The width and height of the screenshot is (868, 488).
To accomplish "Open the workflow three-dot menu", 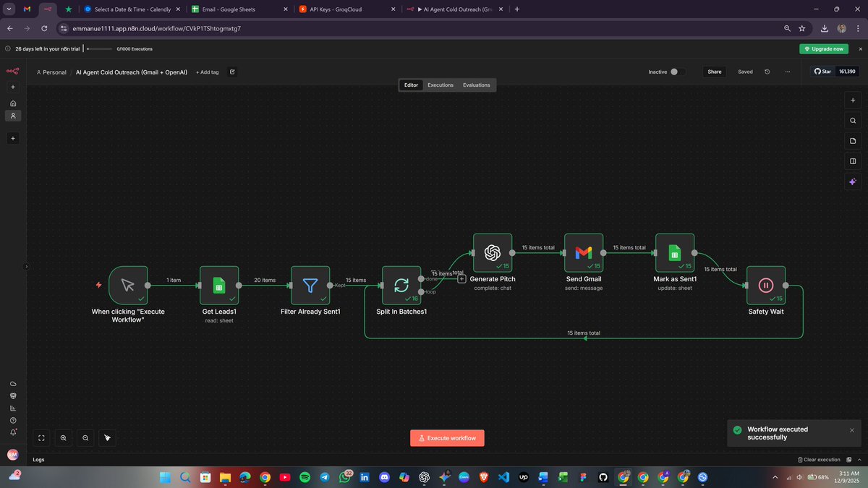I will 788,72.
